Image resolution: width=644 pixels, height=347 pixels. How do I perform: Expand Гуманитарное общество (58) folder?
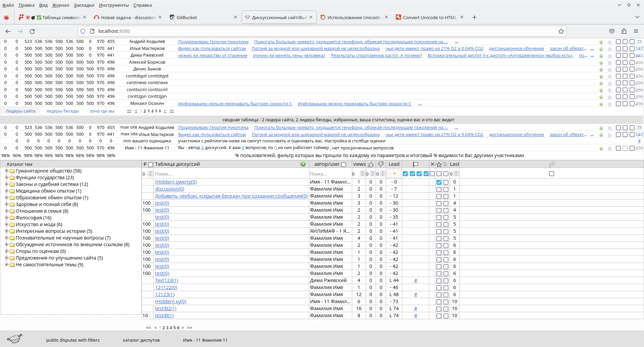pyautogui.click(x=6, y=171)
